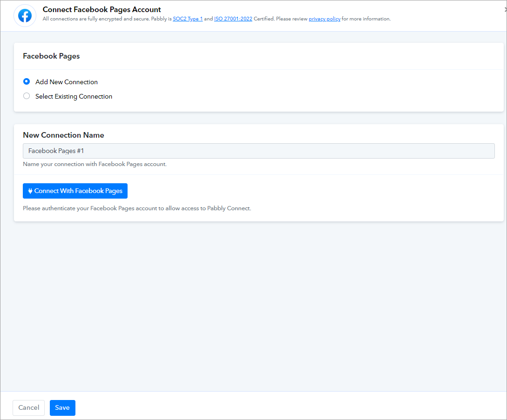This screenshot has height=420, width=507.
Task: Select Add New Connection radio button
Action: click(27, 81)
